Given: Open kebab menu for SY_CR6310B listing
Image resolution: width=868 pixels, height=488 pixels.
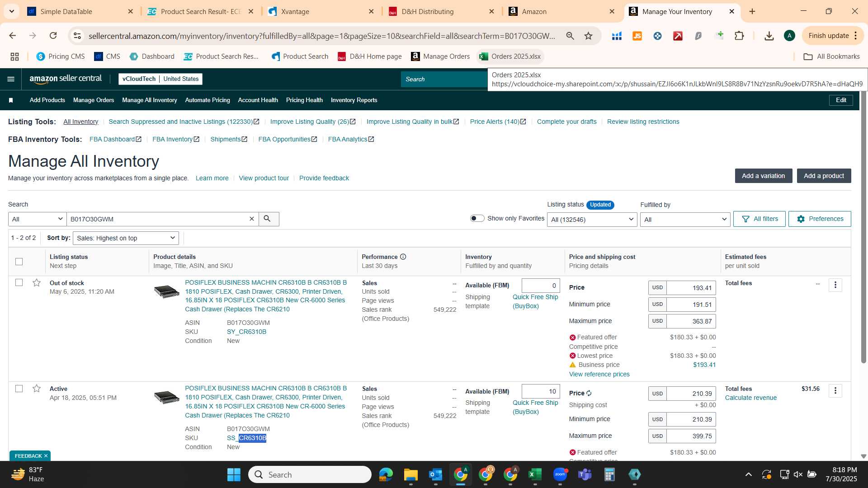Looking at the screenshot, I should click(835, 285).
